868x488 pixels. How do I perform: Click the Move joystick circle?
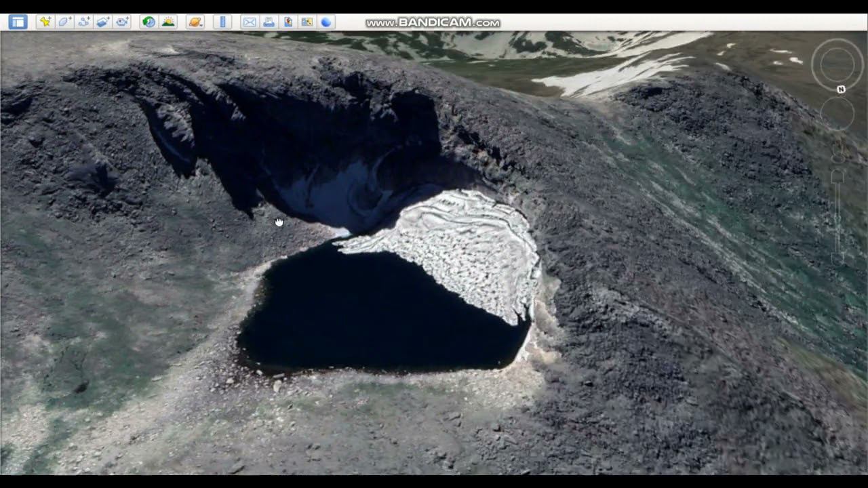837,114
